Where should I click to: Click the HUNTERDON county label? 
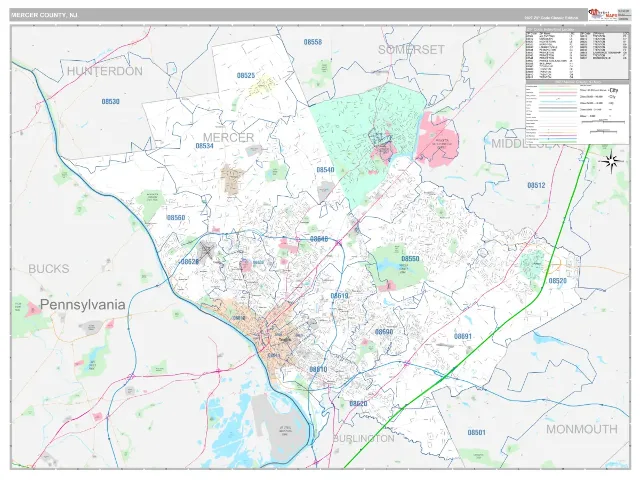tap(105, 71)
